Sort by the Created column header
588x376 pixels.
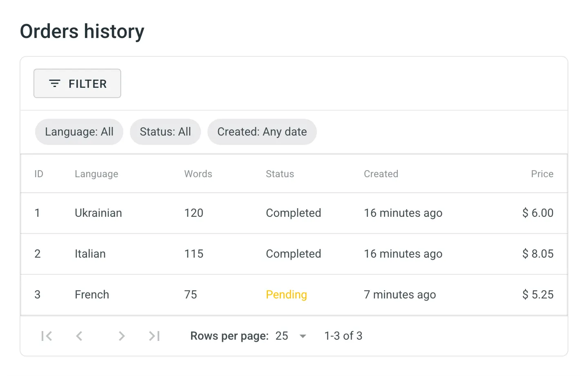[x=381, y=174]
